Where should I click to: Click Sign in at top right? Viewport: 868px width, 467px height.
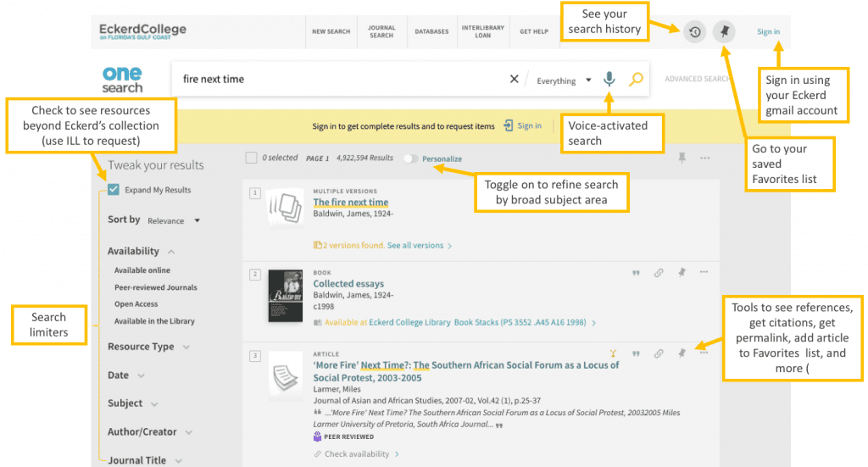[768, 31]
